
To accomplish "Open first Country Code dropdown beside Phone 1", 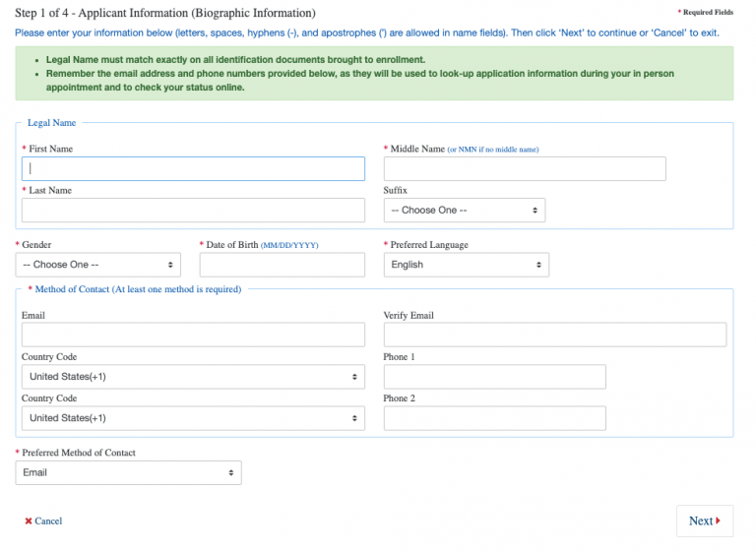I will [193, 377].
